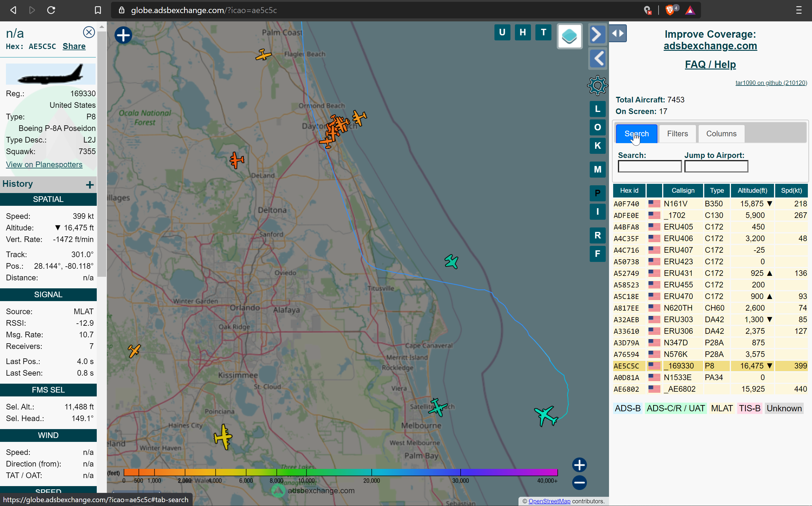Image resolution: width=812 pixels, height=506 pixels.
Task: Toggle sidebar width with double-arrow button
Action: coord(618,33)
